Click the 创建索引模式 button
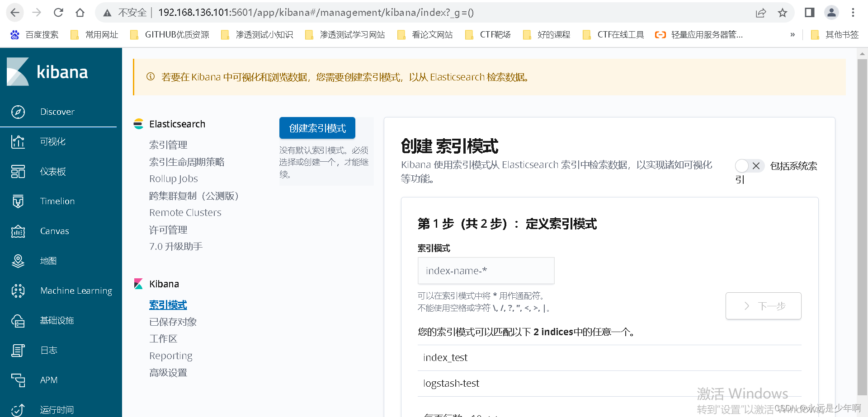The height and width of the screenshot is (417, 868). point(317,128)
